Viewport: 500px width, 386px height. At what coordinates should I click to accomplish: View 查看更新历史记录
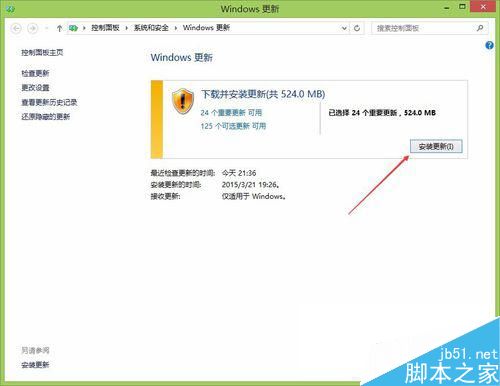pyautogui.click(x=49, y=102)
